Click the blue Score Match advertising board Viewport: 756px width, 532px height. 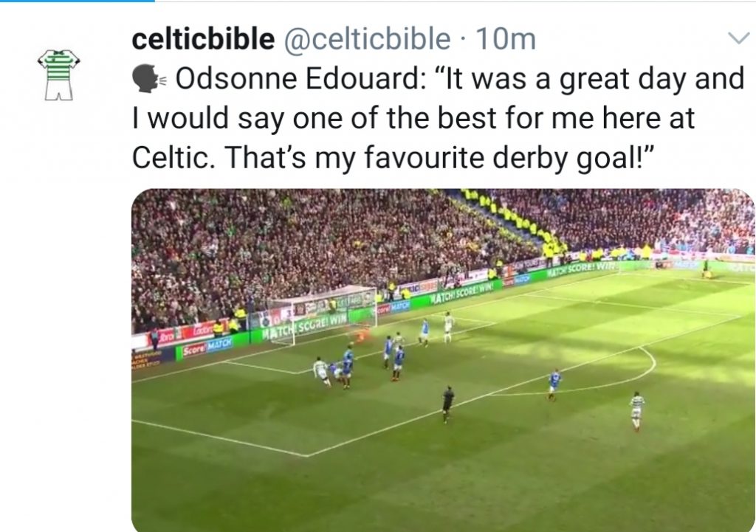(x=207, y=347)
